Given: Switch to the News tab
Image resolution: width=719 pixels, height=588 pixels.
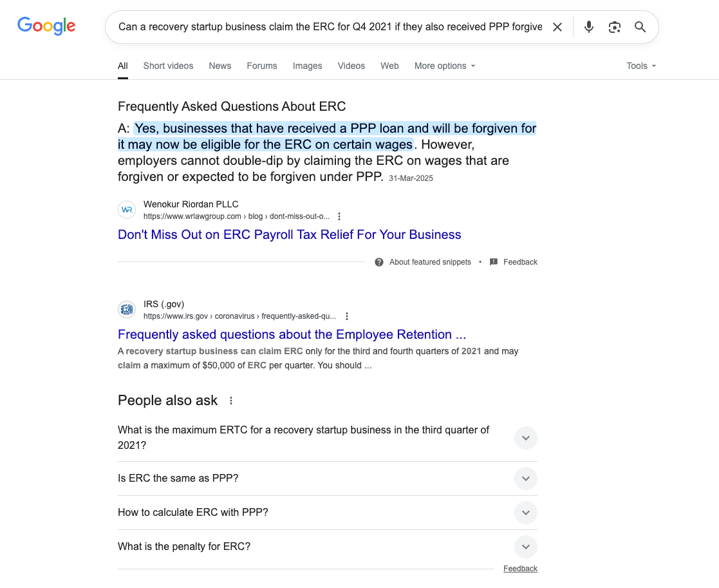Looking at the screenshot, I should click(x=220, y=66).
